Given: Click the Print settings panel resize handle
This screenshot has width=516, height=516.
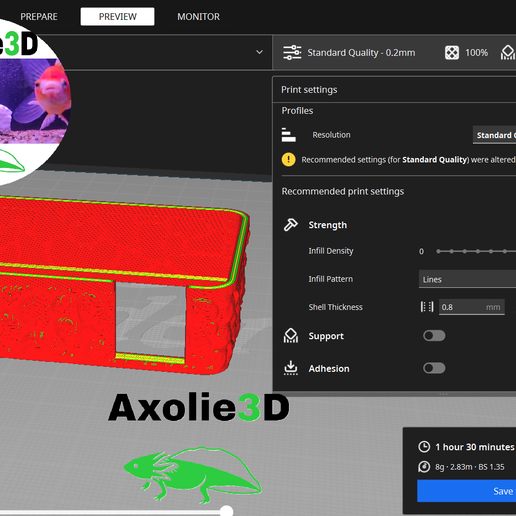Looking at the screenshot, I should click(x=443, y=394).
